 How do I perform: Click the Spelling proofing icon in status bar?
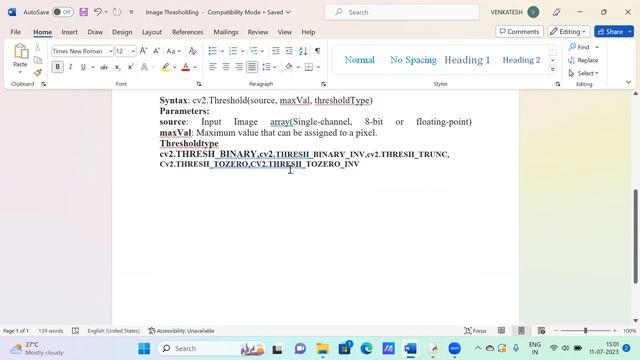[76, 331]
